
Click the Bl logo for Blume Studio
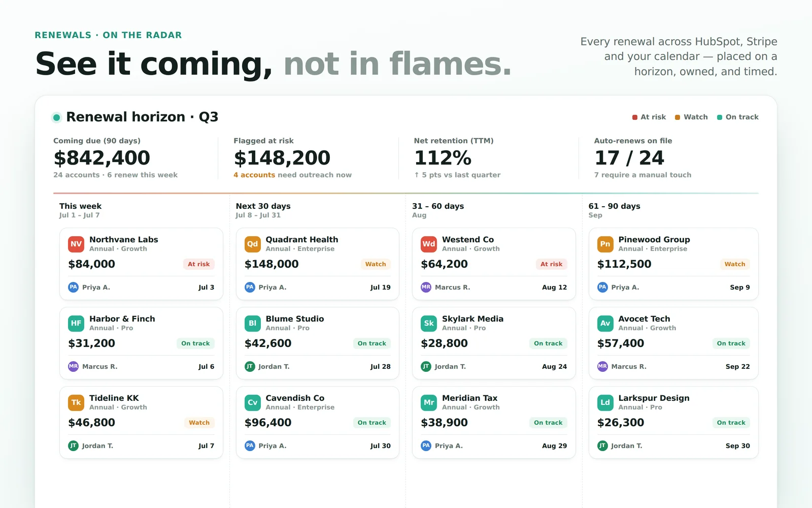coord(252,323)
